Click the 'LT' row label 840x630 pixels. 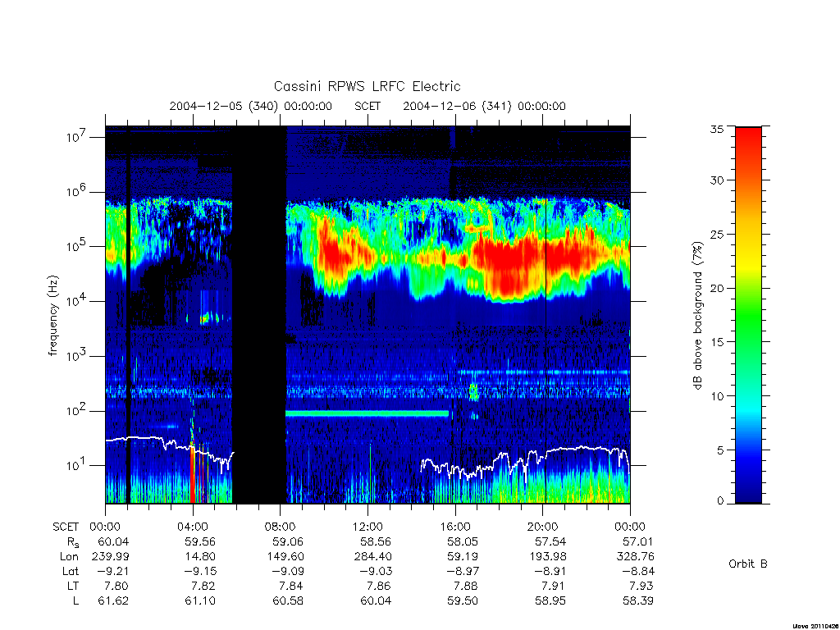point(73,586)
